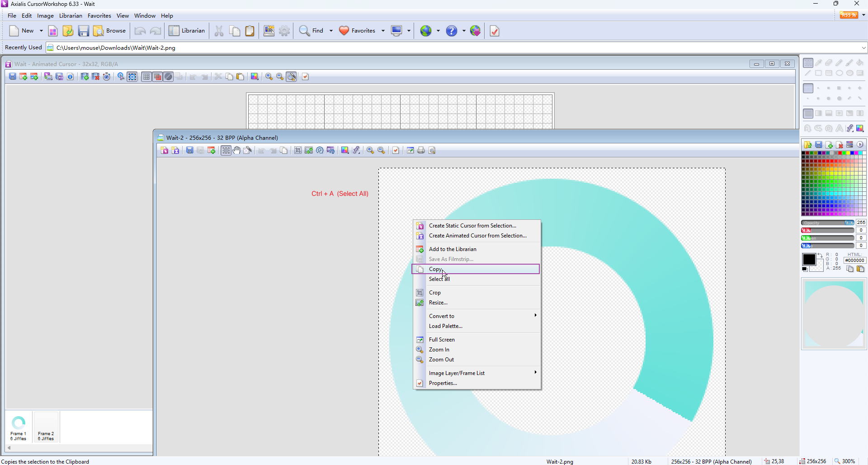Click the main toolbar Save icon
Screen dimensions: 868x465
[x=83, y=31]
